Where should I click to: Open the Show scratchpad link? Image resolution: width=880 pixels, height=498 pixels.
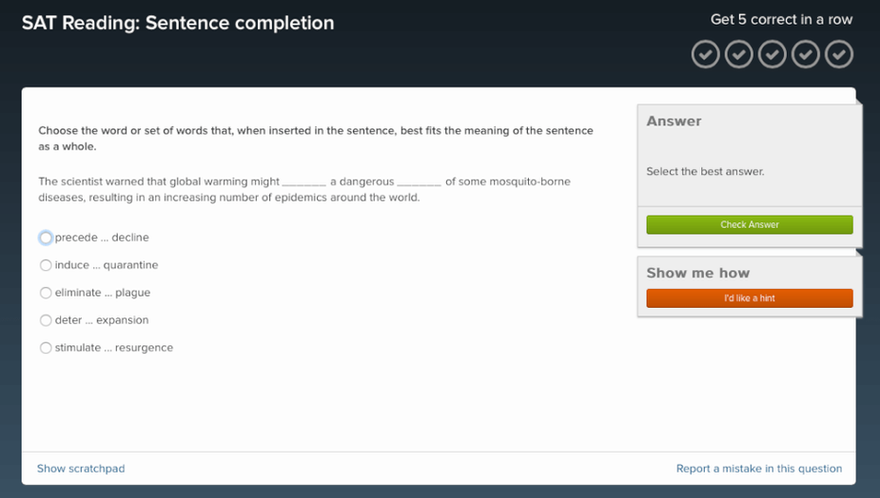[x=81, y=468]
